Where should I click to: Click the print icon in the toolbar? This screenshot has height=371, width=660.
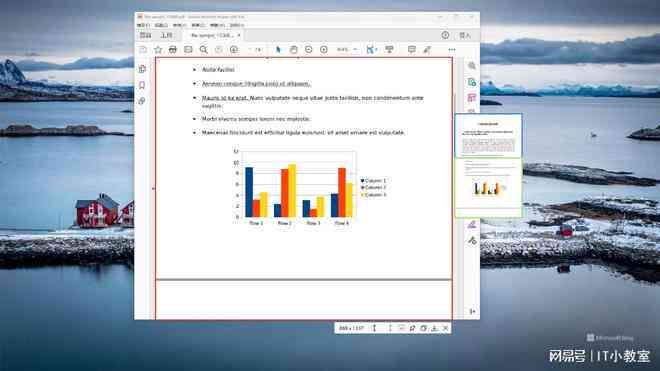pos(173,50)
